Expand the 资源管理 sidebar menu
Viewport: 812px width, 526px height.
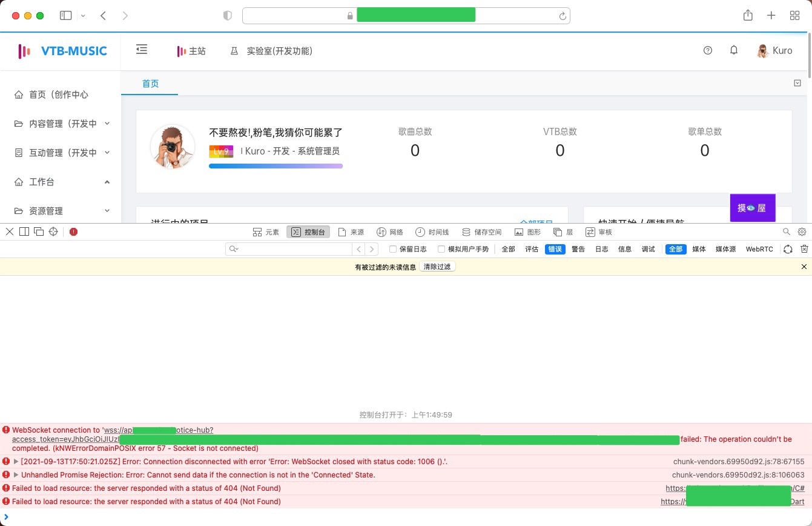click(x=61, y=211)
